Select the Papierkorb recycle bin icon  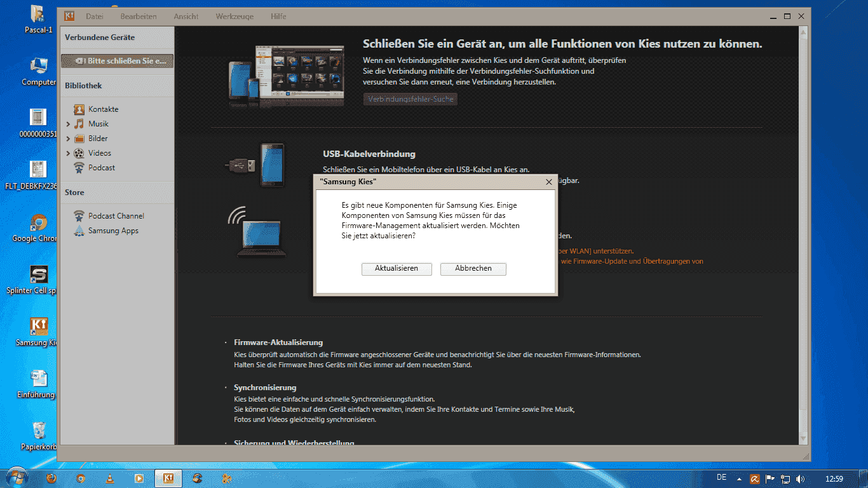point(39,436)
